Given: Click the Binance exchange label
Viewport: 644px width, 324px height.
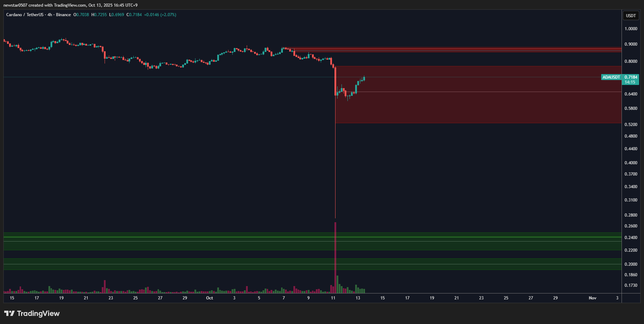Looking at the screenshot, I should [x=63, y=15].
